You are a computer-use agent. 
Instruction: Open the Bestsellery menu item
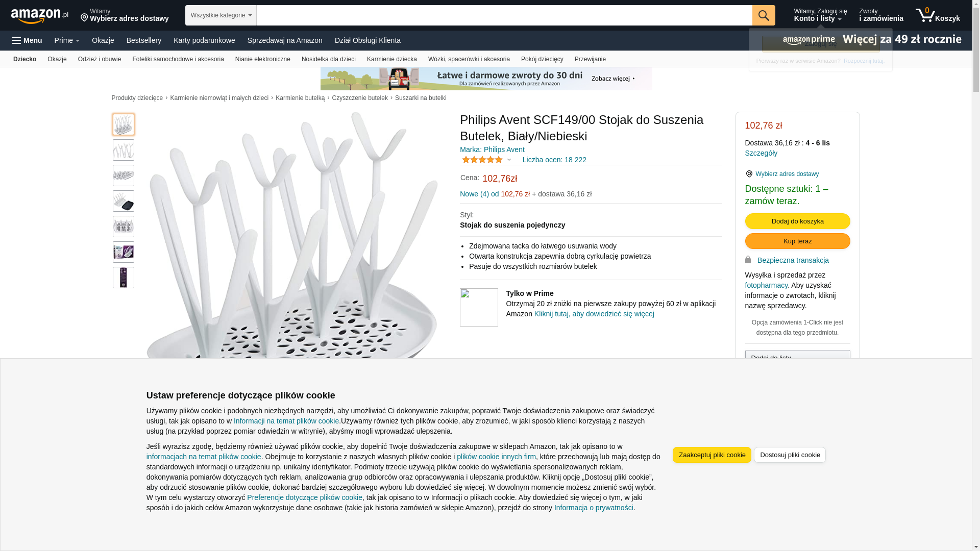pyautogui.click(x=143, y=40)
